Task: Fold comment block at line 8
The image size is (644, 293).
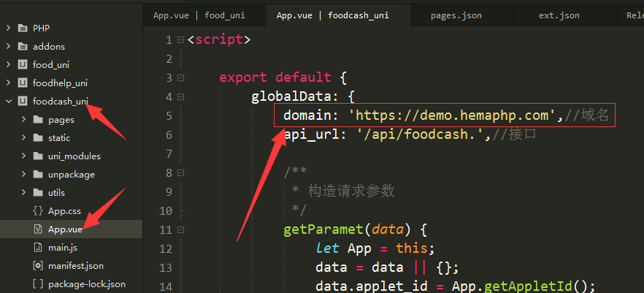Action: 180,172
